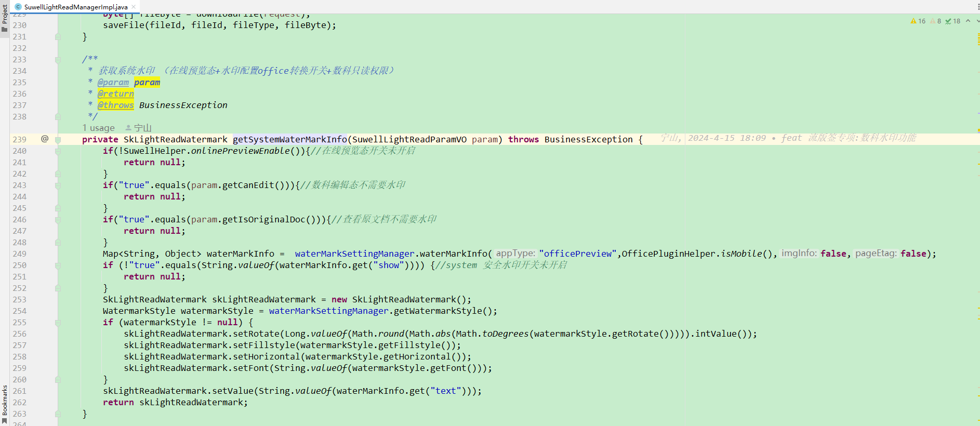Click the @param tag in Javadoc
980x426 pixels.
click(113, 82)
